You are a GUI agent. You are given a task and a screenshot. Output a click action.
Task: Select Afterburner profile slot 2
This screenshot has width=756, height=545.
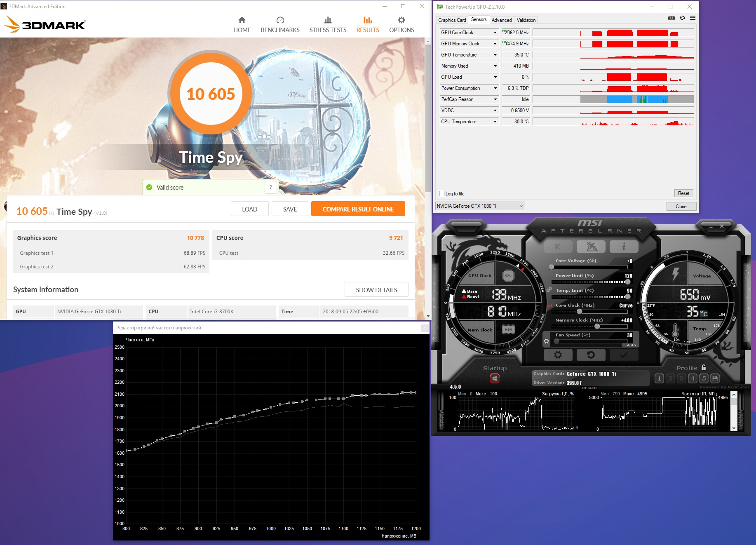point(670,378)
